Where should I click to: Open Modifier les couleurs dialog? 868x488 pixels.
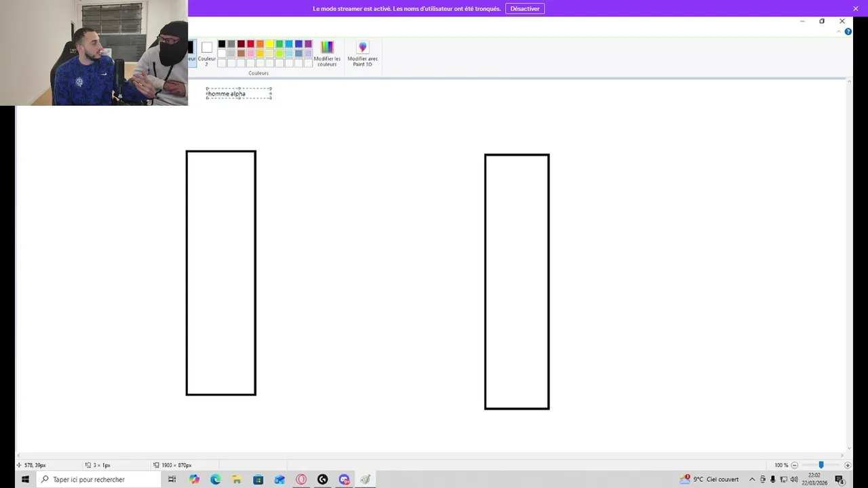pos(327,53)
